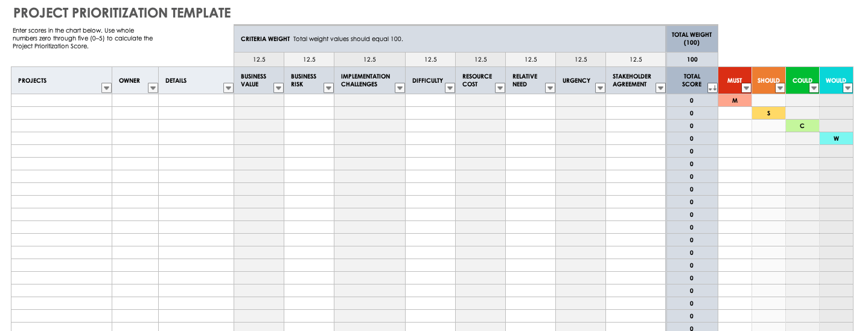Select the red M cell

pyautogui.click(x=735, y=101)
